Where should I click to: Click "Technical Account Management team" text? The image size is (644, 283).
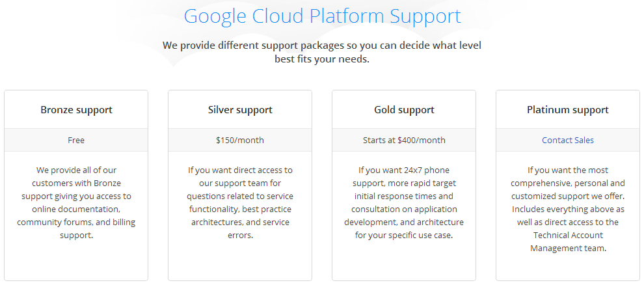click(568, 242)
